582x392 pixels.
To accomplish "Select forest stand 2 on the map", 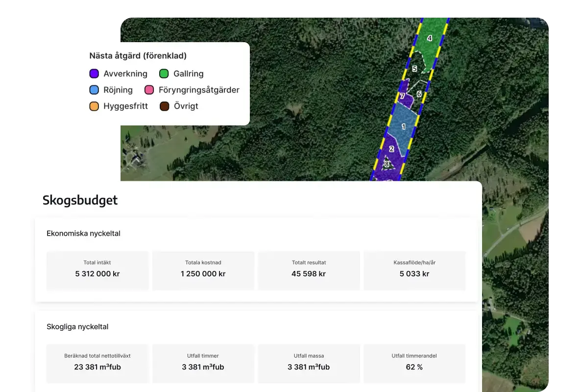I will coord(391,149).
